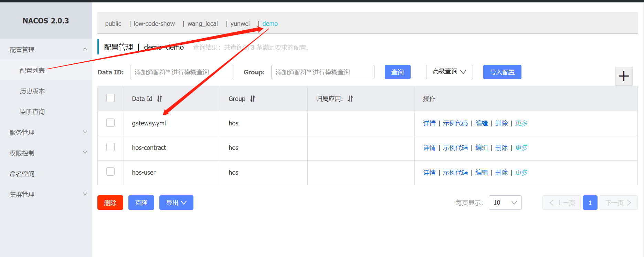644x257 pixels.
Task: Click 编辑 for hos-user
Action: point(482,173)
